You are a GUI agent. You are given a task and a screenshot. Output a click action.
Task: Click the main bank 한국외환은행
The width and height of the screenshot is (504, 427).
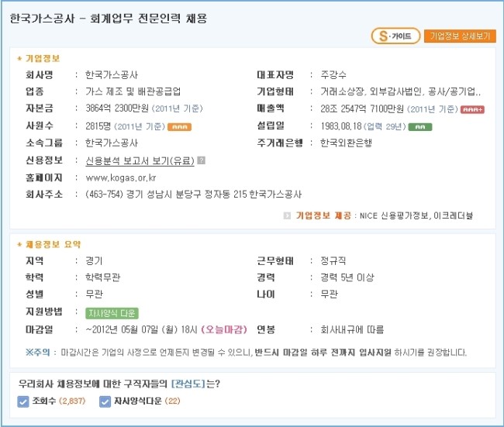pos(346,143)
